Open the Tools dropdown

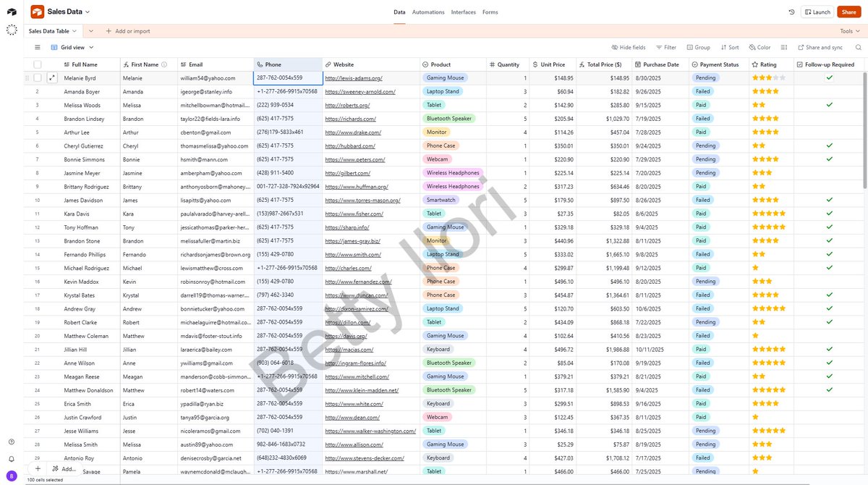point(849,31)
